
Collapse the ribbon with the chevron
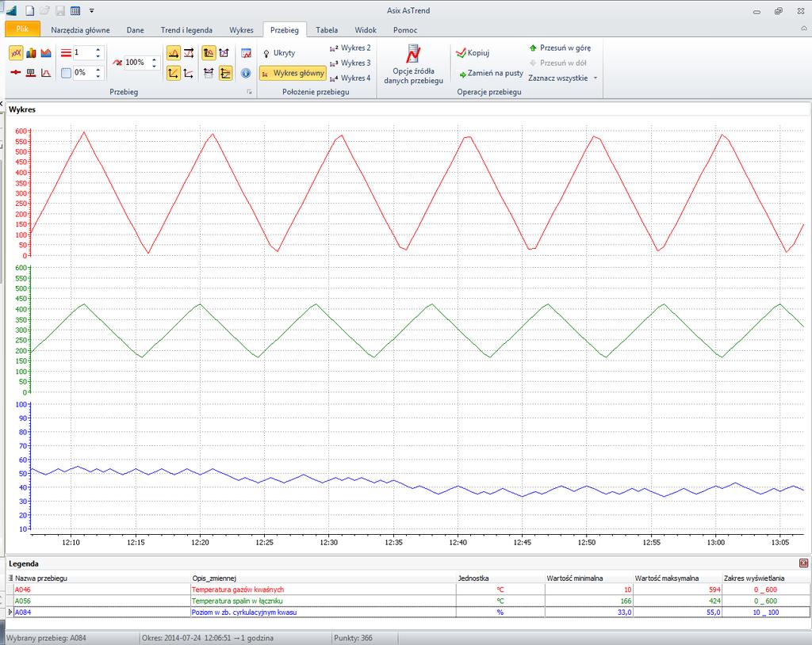(x=804, y=29)
